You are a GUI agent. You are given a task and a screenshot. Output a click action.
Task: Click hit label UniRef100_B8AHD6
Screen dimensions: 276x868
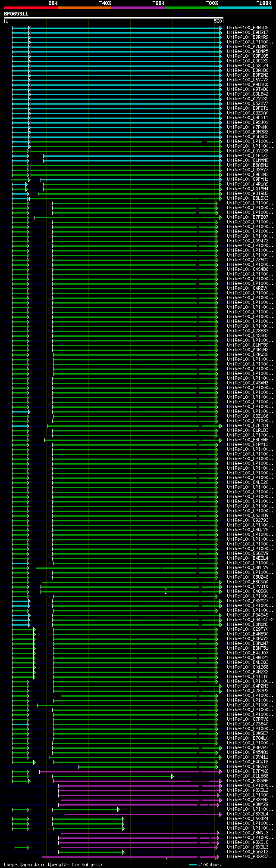point(248,71)
